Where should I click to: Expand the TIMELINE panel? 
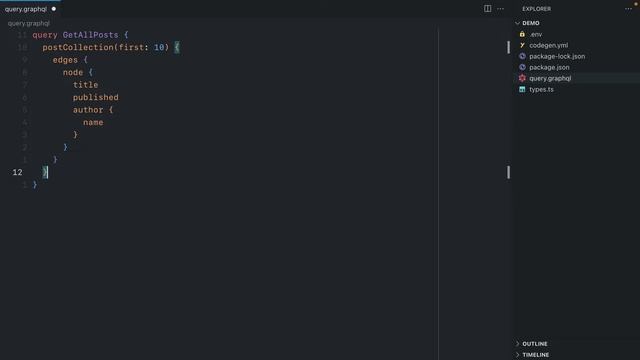[576, 355]
